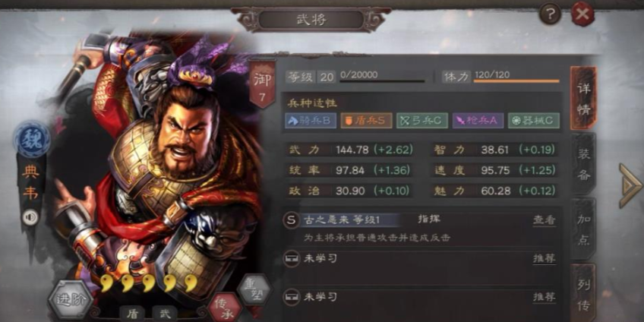Select the 枪兵A troop aptitude badge

[x=478, y=120]
